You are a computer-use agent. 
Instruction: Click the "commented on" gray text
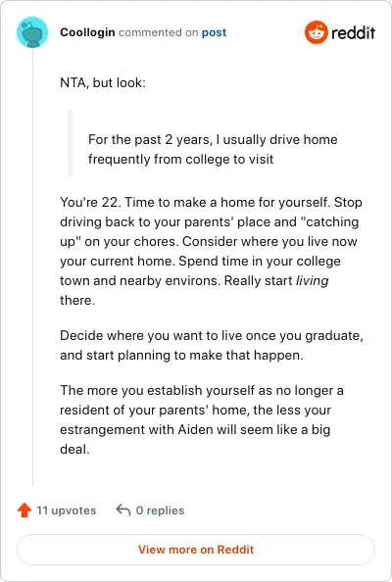(x=158, y=32)
